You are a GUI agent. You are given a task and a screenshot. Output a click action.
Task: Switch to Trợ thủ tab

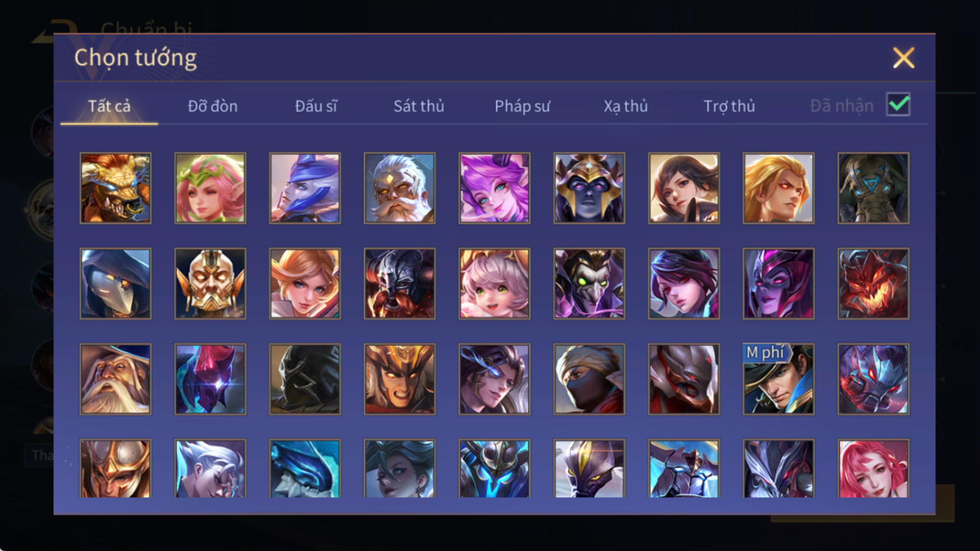(x=729, y=106)
